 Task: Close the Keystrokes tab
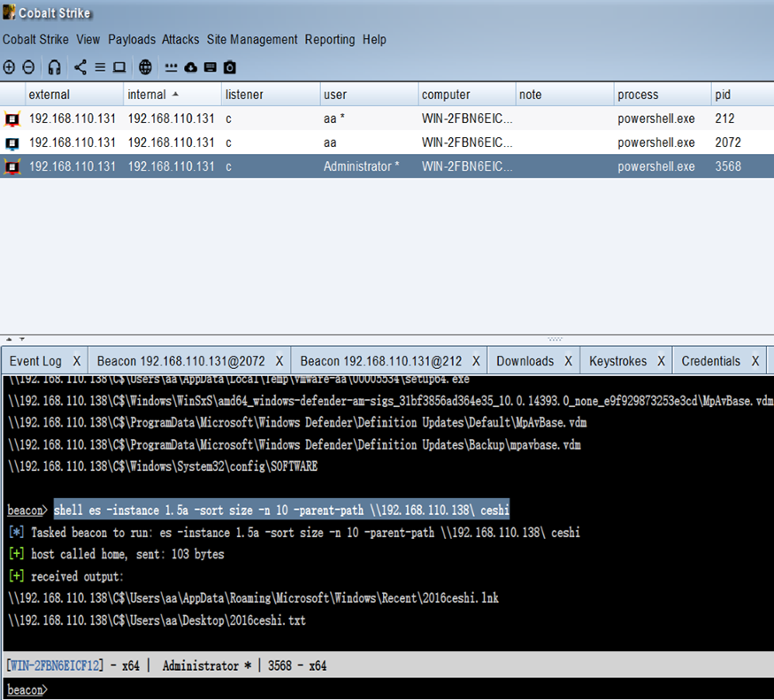(x=662, y=361)
